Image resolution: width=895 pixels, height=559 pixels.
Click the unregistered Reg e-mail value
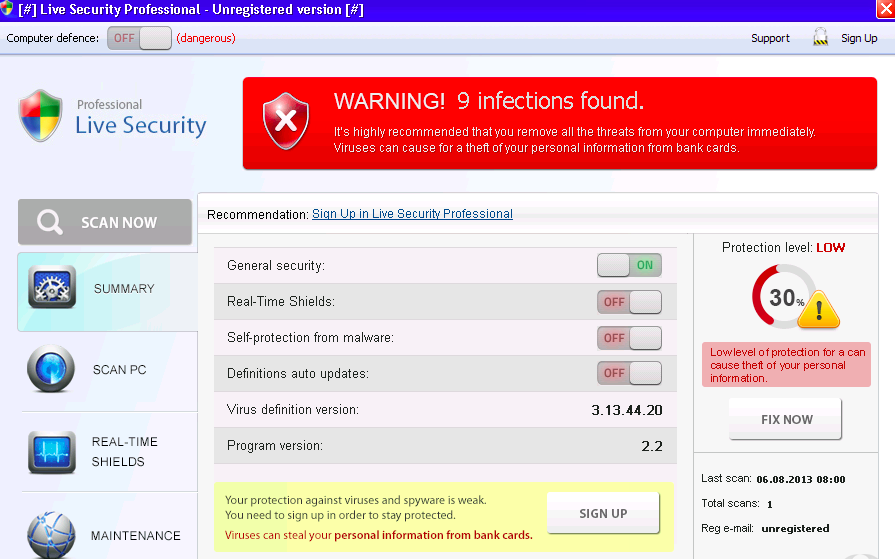[795, 529]
